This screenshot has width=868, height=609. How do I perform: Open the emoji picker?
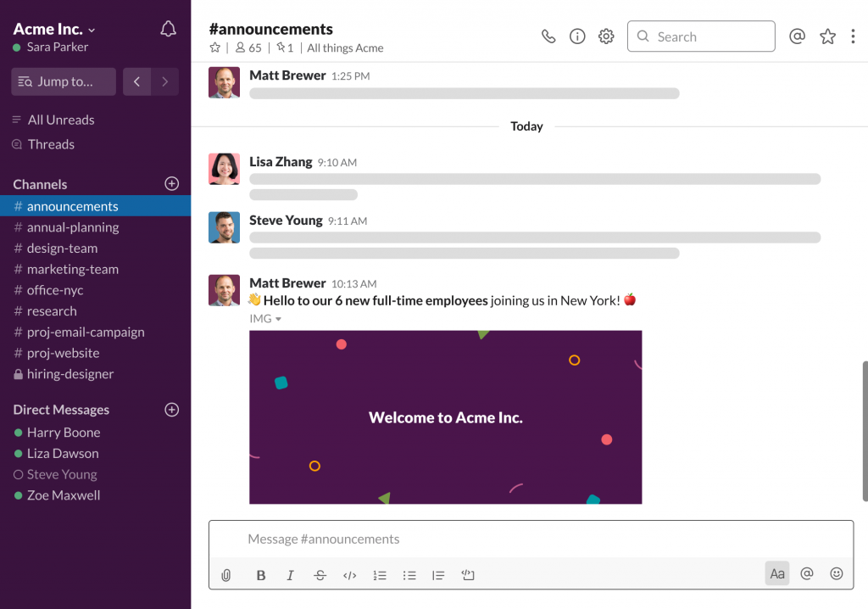click(x=837, y=573)
